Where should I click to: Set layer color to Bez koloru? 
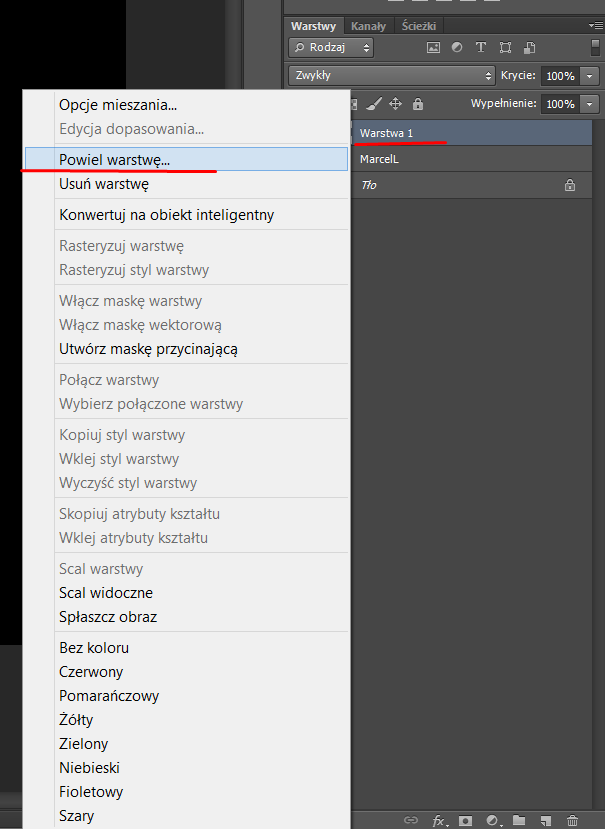click(x=186, y=648)
